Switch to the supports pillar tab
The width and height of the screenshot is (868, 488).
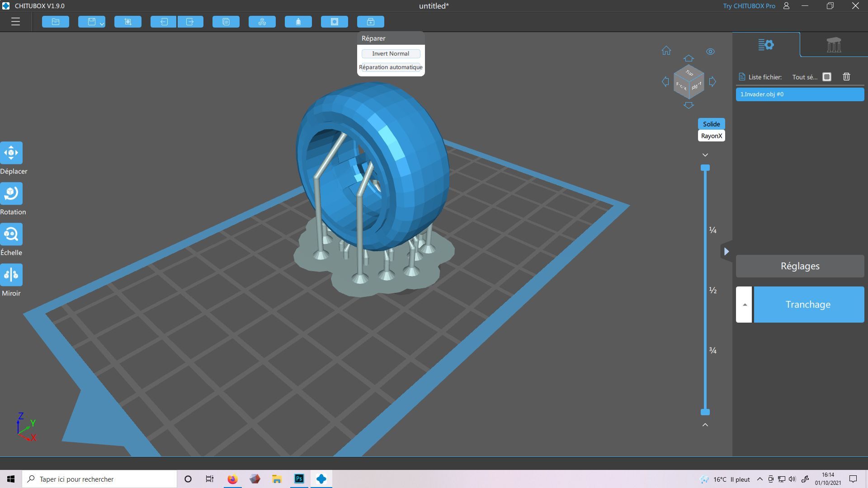tap(834, 45)
